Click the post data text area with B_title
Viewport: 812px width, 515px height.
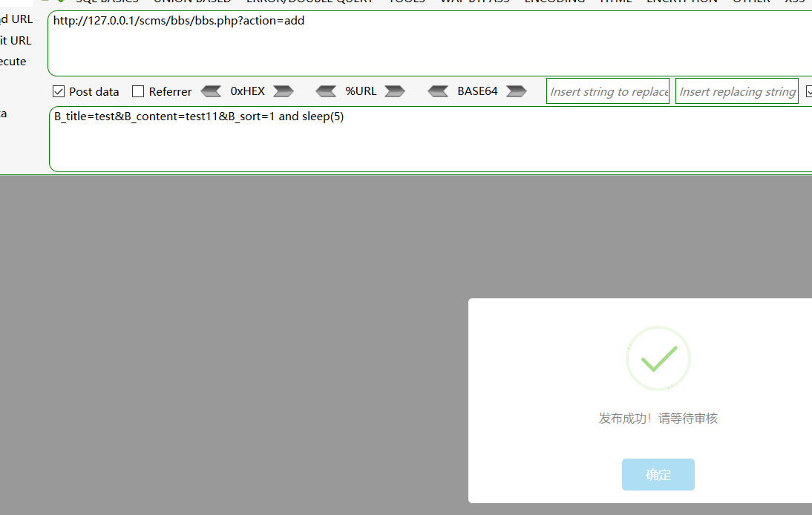[x=430, y=141]
